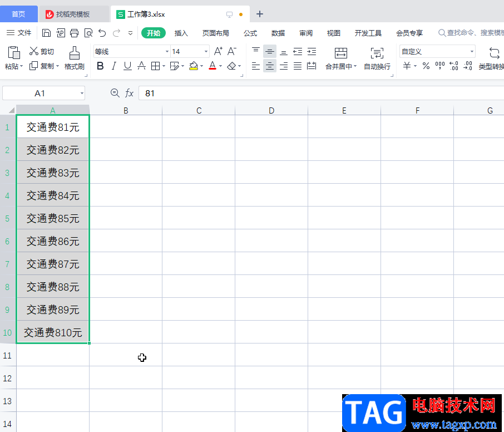
Task: Open Print Preview icon
Action: coord(88,33)
